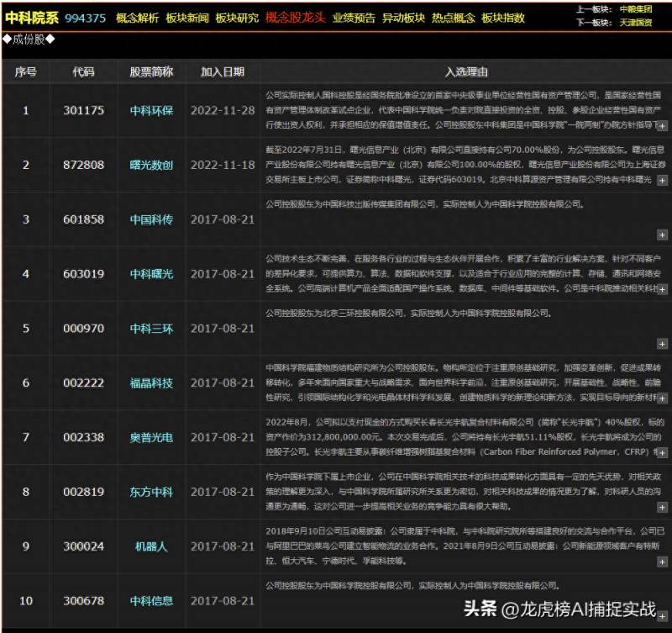Viewport: 672px width, 633px height.
Task: Click the 股票简称 column header
Action: pyautogui.click(x=152, y=71)
